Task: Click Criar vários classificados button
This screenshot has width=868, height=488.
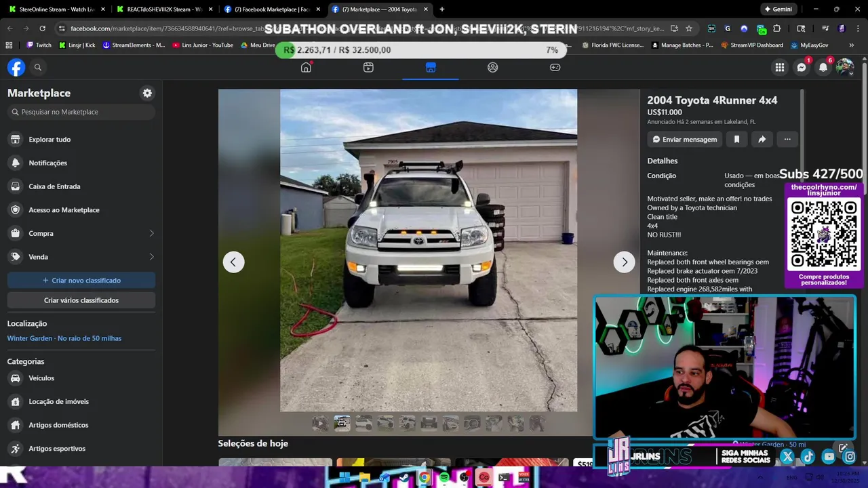Action: coord(81,300)
